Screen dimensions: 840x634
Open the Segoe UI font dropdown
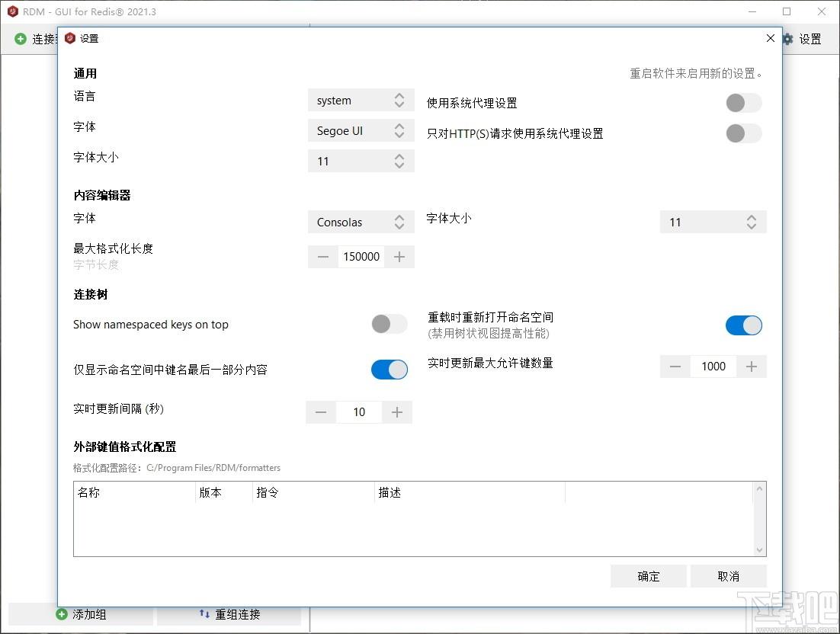(x=361, y=130)
